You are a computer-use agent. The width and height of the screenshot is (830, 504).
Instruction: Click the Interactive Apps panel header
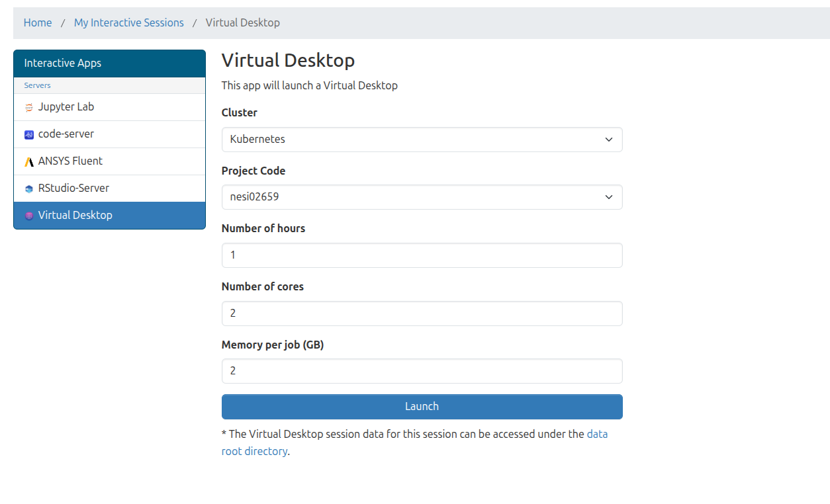tap(62, 63)
